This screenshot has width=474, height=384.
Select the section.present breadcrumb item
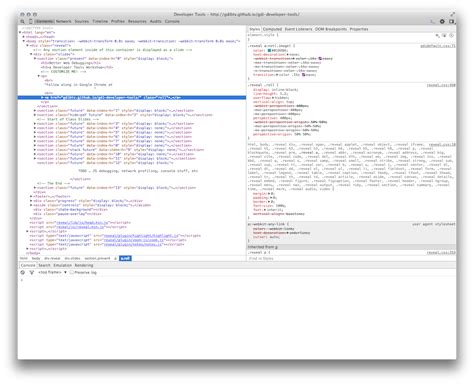click(97, 258)
